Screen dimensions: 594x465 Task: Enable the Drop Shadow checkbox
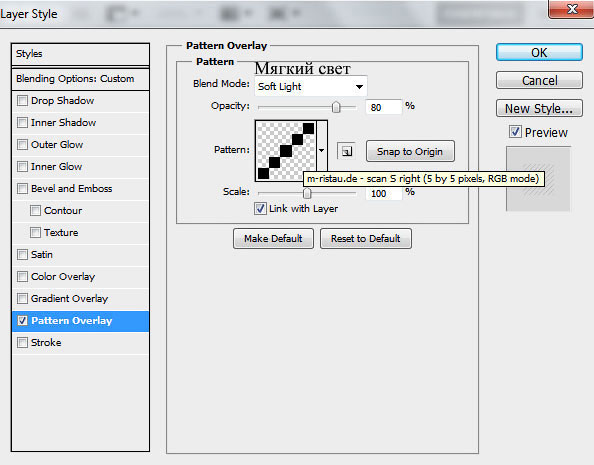(22, 100)
